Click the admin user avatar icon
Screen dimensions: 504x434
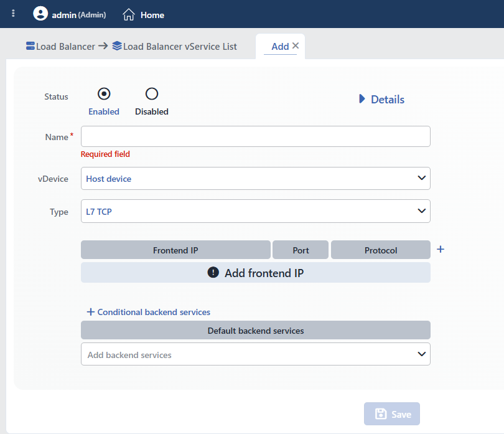pyautogui.click(x=40, y=14)
